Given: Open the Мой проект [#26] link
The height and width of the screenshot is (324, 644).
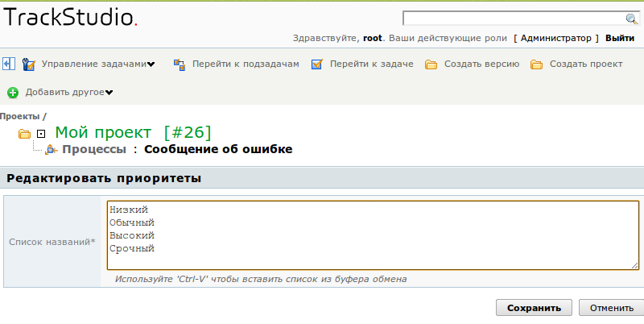Looking at the screenshot, I should pos(133,132).
